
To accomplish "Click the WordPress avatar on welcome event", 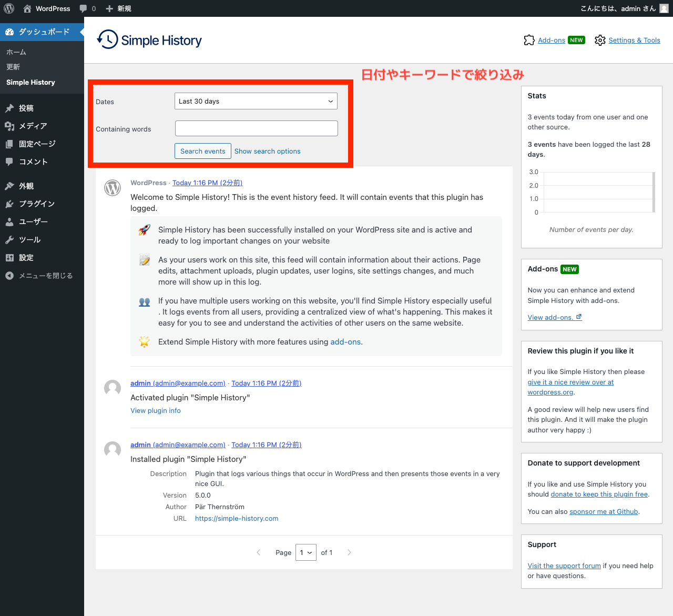I will [113, 188].
